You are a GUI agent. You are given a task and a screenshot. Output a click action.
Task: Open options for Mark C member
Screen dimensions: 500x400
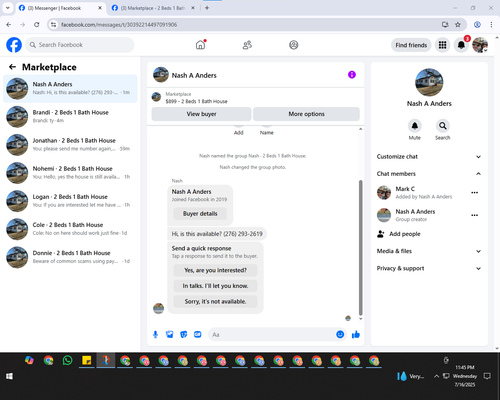pos(475,192)
